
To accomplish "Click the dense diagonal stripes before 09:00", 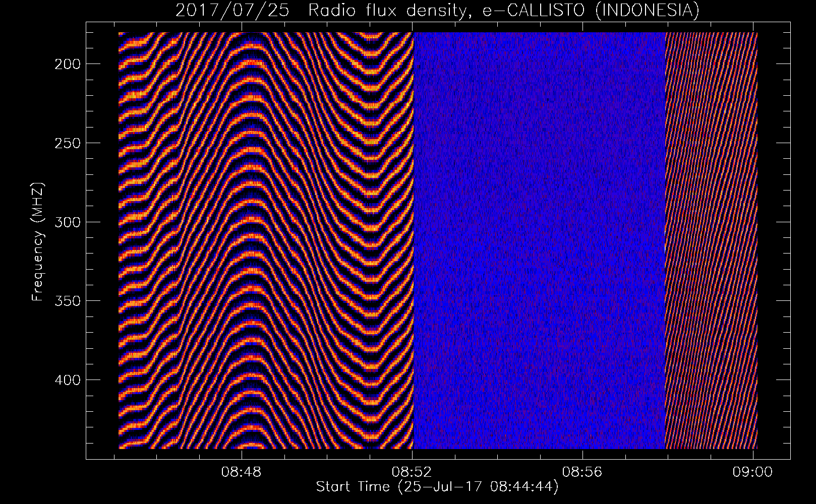I will (x=711, y=240).
